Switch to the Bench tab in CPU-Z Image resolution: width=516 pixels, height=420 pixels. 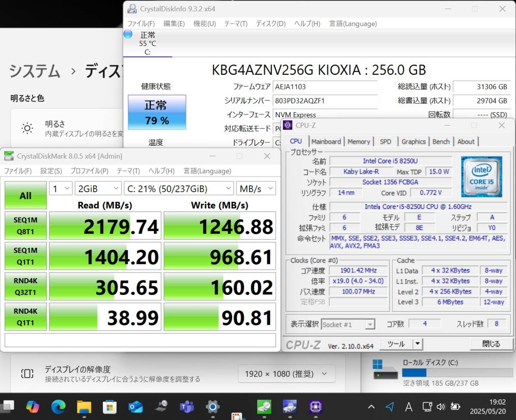[441, 141]
